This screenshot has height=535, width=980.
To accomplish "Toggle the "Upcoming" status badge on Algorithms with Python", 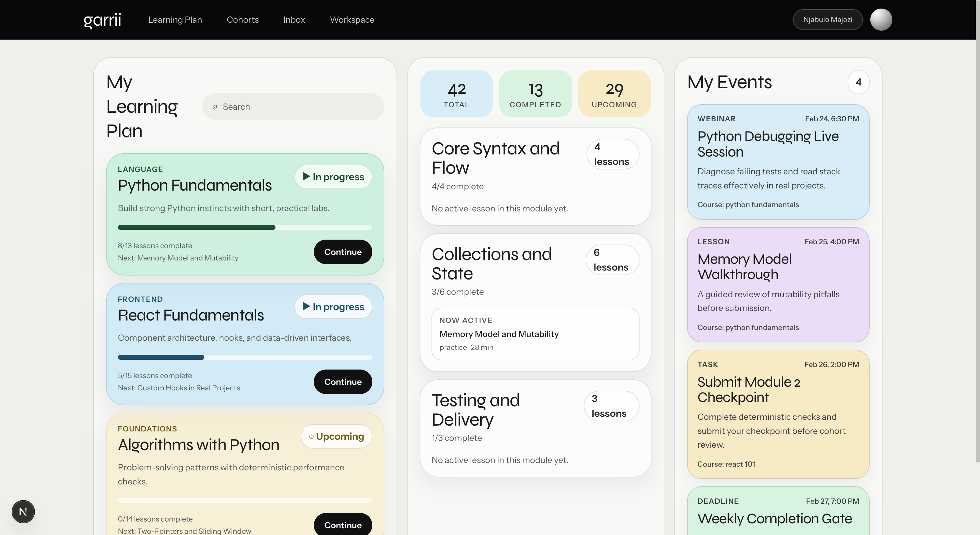I will [336, 436].
